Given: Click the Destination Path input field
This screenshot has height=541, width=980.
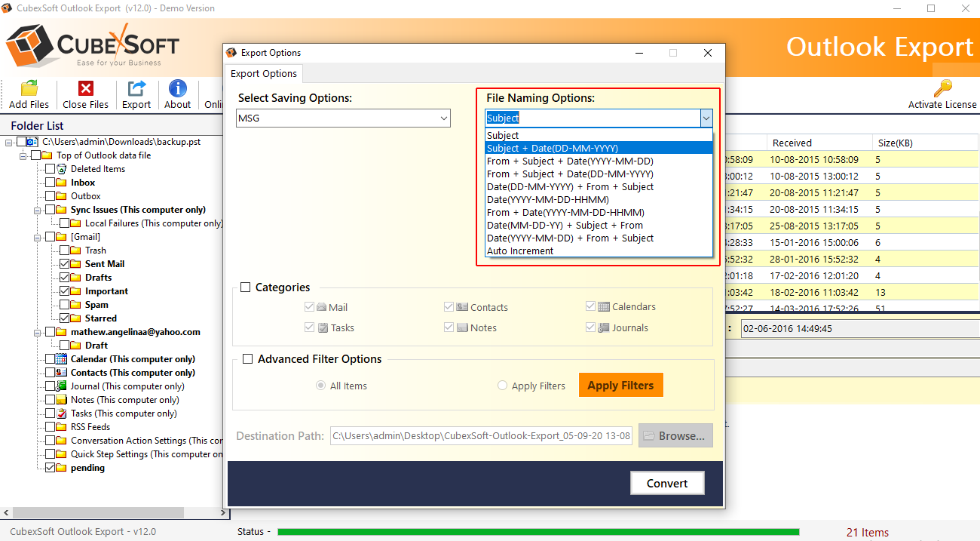Looking at the screenshot, I should 481,435.
